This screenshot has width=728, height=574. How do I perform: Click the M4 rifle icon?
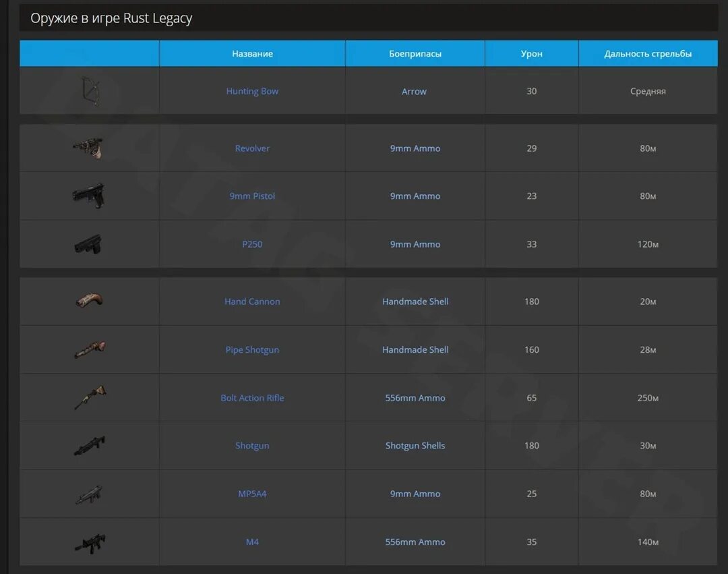90,543
